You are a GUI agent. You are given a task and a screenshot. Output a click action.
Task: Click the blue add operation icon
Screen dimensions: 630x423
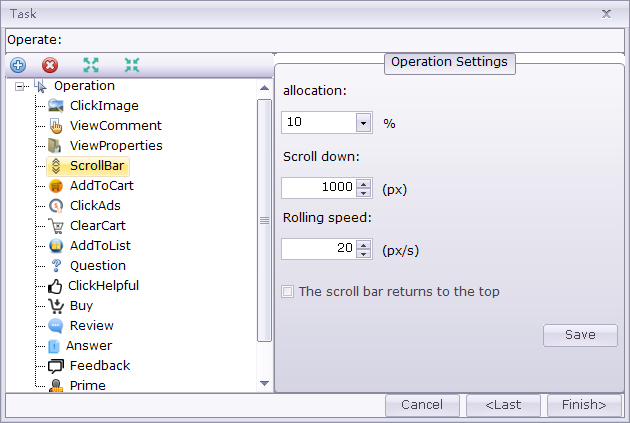click(18, 66)
